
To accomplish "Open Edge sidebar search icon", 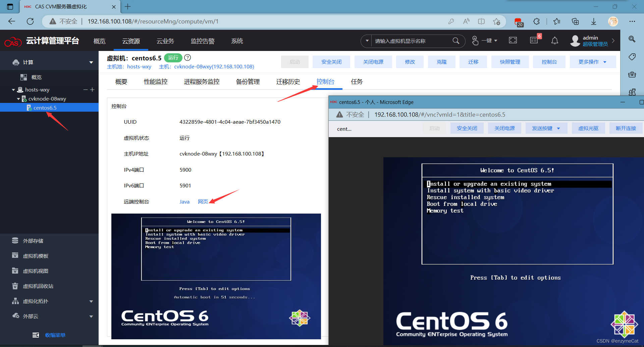I will [632, 39].
